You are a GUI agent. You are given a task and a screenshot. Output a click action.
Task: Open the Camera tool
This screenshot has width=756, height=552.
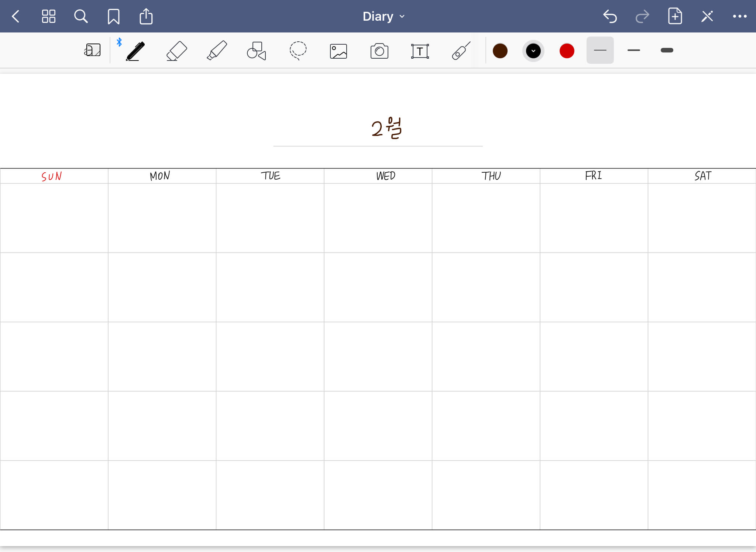coord(379,51)
